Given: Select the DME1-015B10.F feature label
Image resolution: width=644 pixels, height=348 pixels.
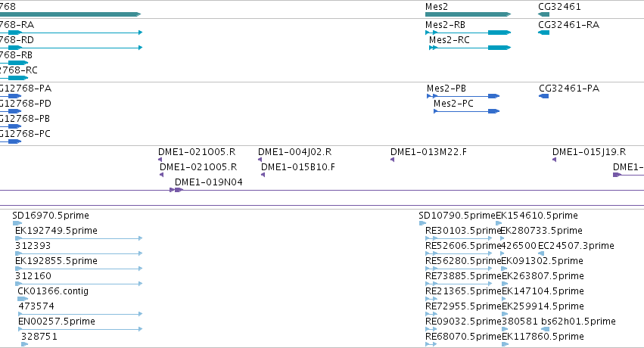Looking at the screenshot, I should (298, 167).
